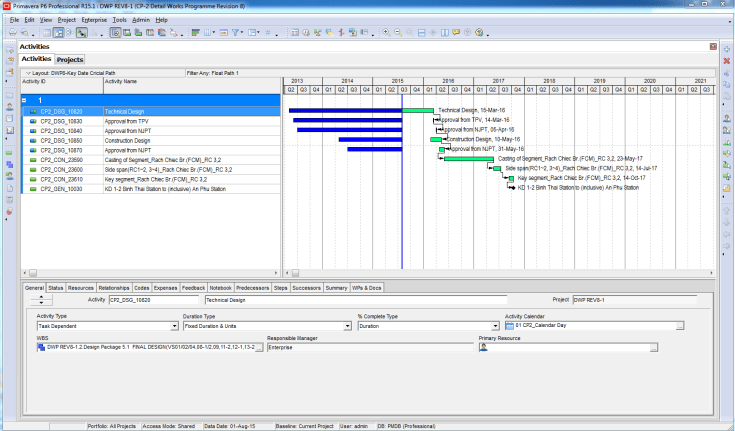This screenshot has height=431, width=735.
Task: Open the Relationships details tab
Action: (x=113, y=288)
